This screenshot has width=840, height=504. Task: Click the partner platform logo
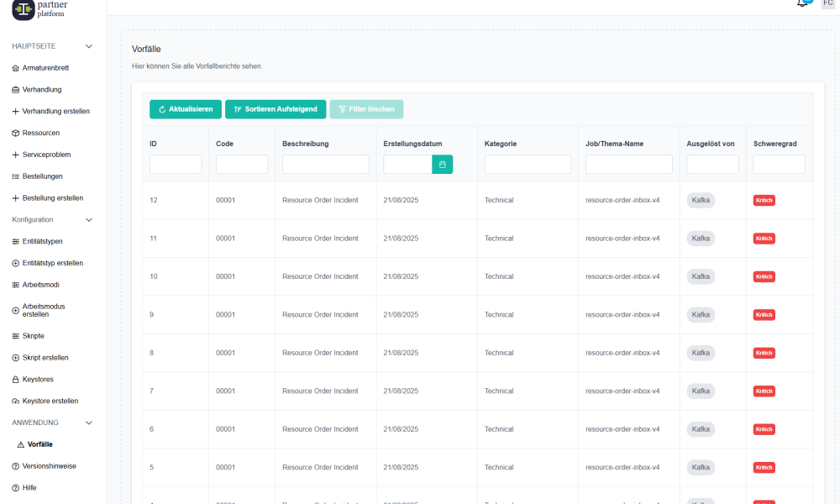(24, 8)
